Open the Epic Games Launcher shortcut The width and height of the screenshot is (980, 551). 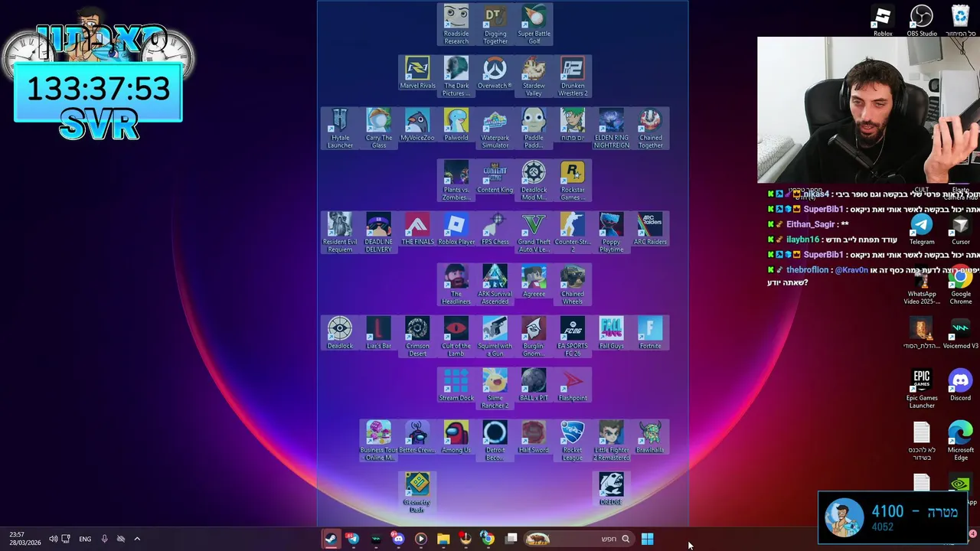click(922, 389)
